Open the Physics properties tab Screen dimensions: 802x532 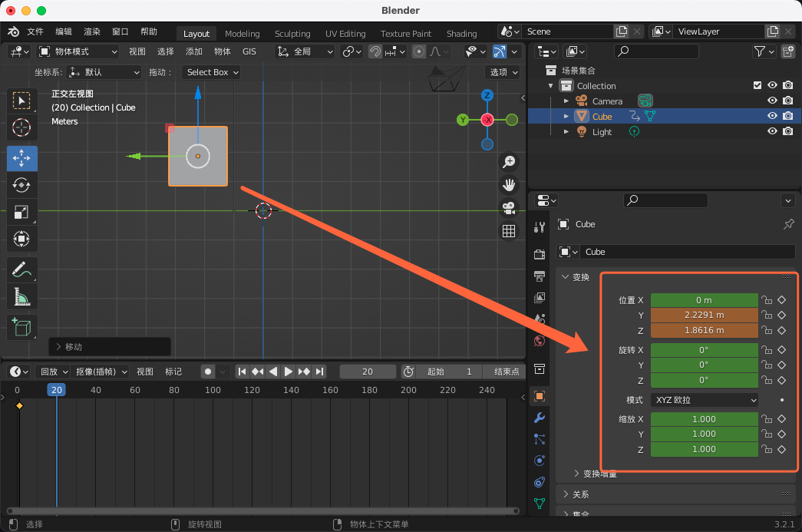point(540,461)
